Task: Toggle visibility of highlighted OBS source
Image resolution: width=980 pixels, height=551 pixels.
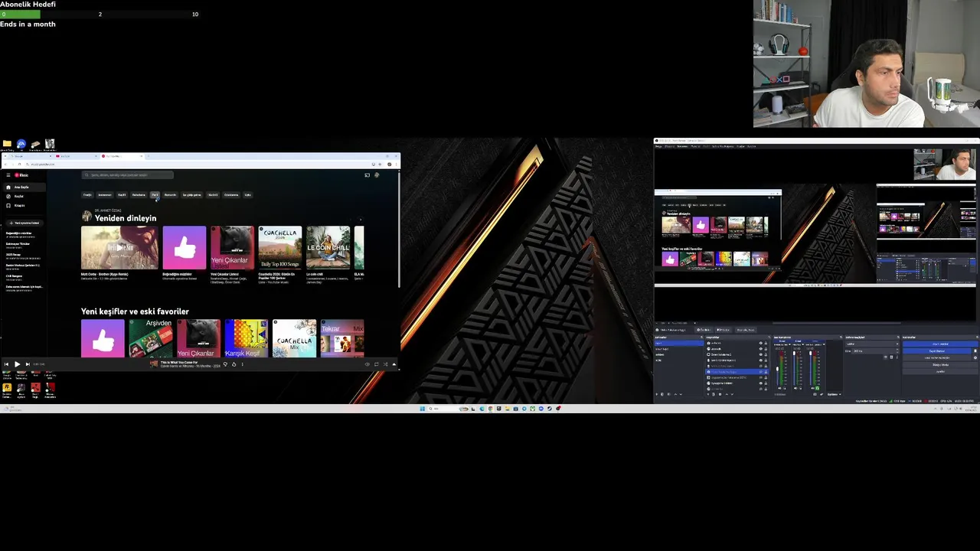Action: (x=761, y=371)
